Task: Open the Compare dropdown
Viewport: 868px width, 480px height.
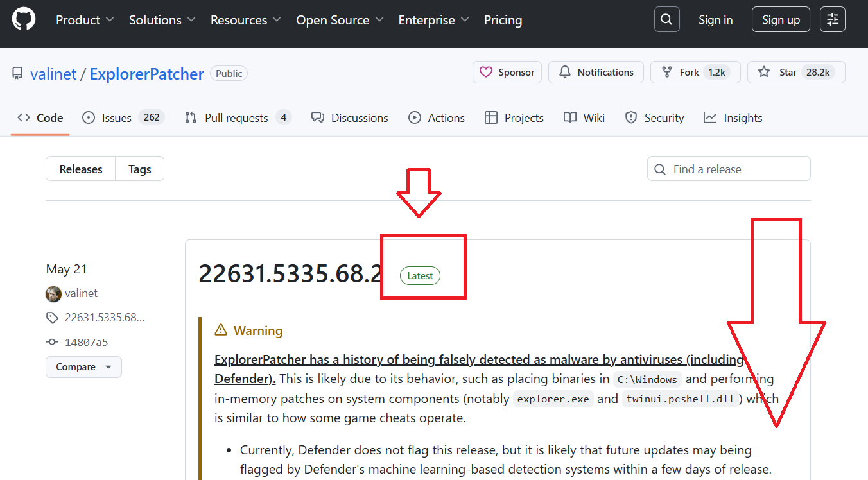Action: point(83,367)
